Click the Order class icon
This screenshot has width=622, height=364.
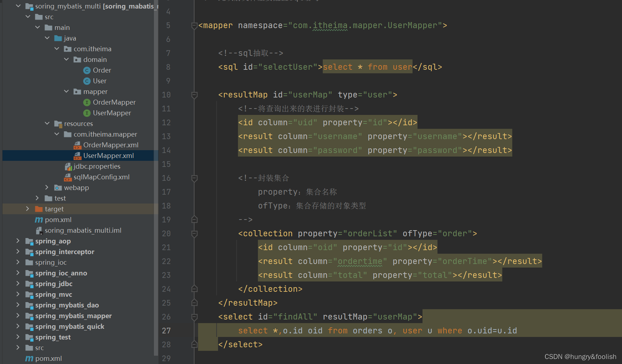point(87,70)
